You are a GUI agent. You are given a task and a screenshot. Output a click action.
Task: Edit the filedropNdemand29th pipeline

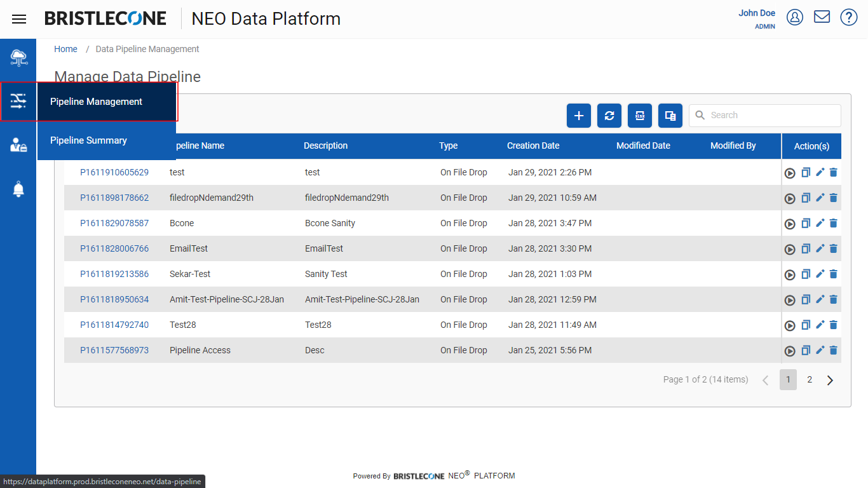coord(820,198)
